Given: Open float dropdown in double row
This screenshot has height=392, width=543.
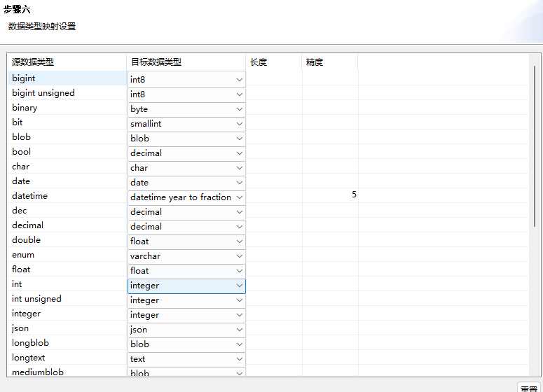Looking at the screenshot, I should coord(186,241).
